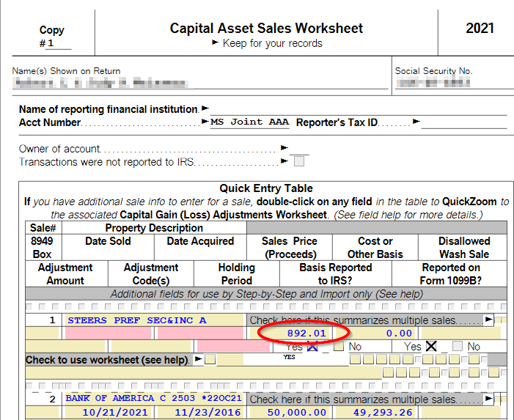Click the Date Acquired field for sale 1
514x420 pixels.
[x=200, y=334]
